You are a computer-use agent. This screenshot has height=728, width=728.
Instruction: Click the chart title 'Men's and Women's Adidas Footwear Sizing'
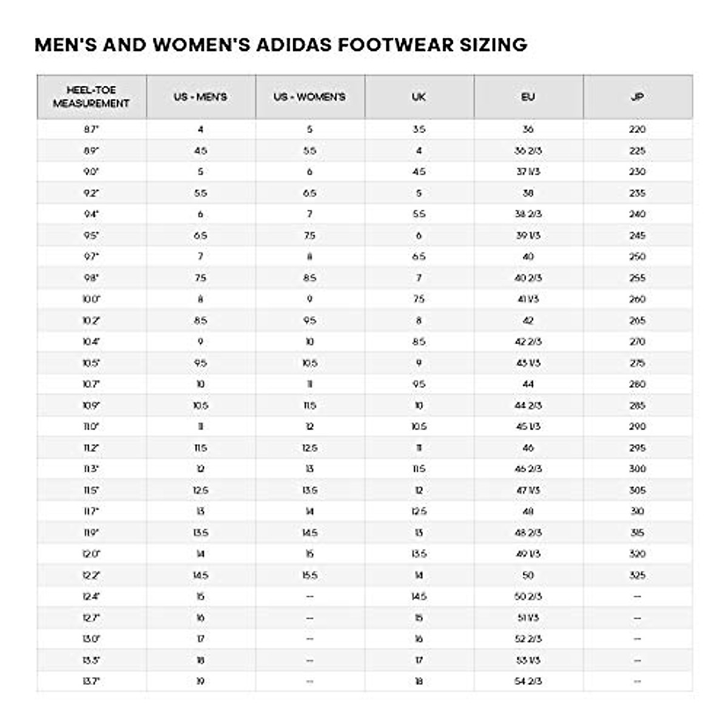click(x=281, y=44)
